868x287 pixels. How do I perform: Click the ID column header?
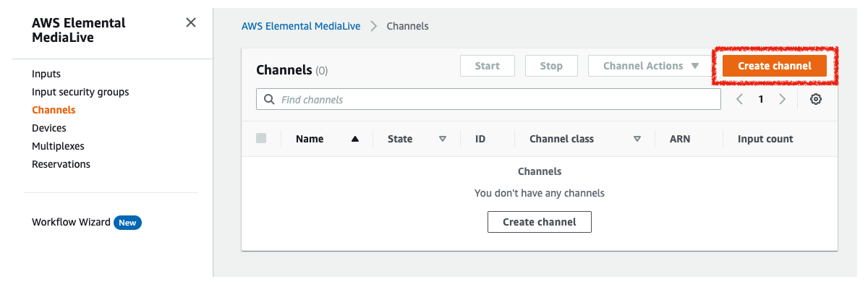click(x=480, y=139)
